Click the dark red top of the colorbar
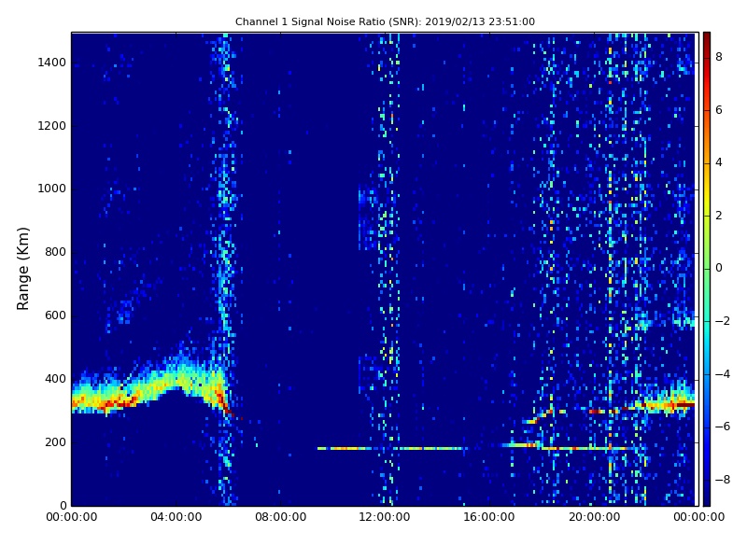The width and height of the screenshot is (747, 560). [x=707, y=38]
